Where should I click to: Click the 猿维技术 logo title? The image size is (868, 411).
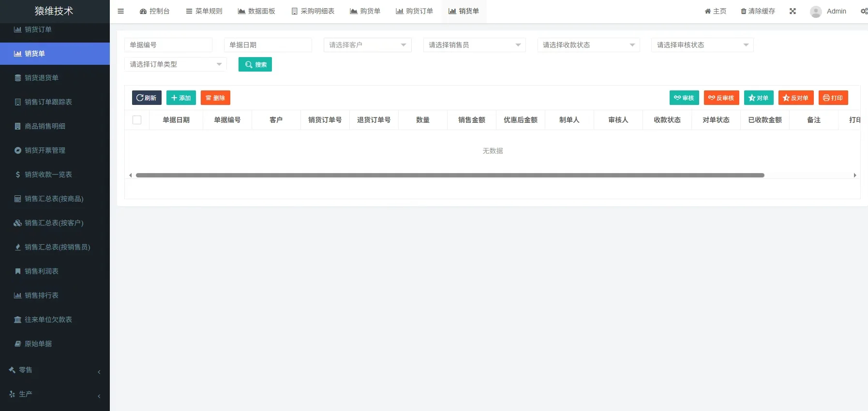54,11
